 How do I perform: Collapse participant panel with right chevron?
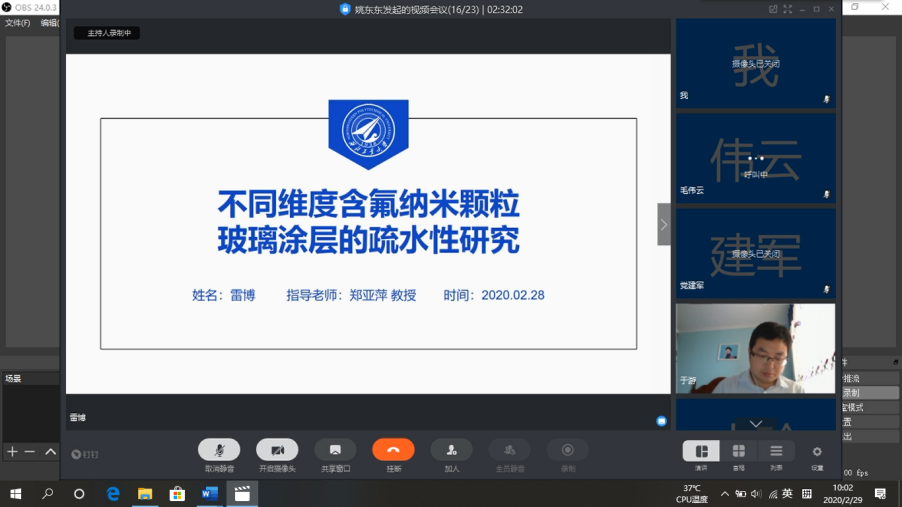(x=663, y=224)
